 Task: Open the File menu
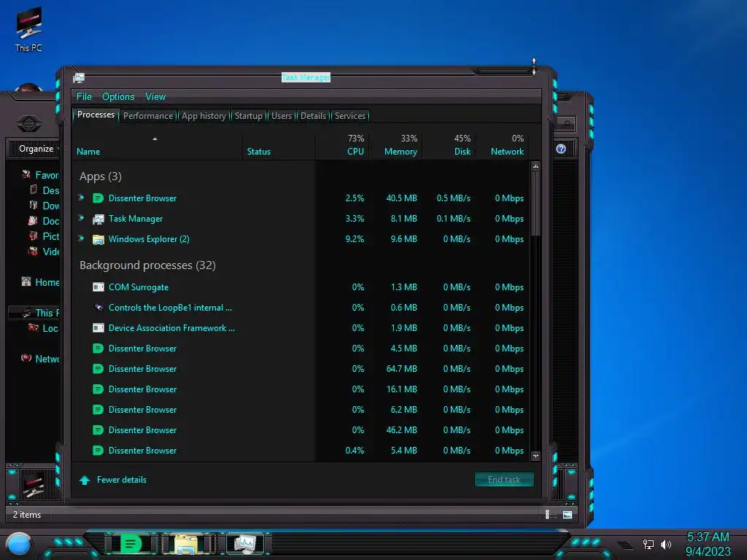click(x=84, y=97)
